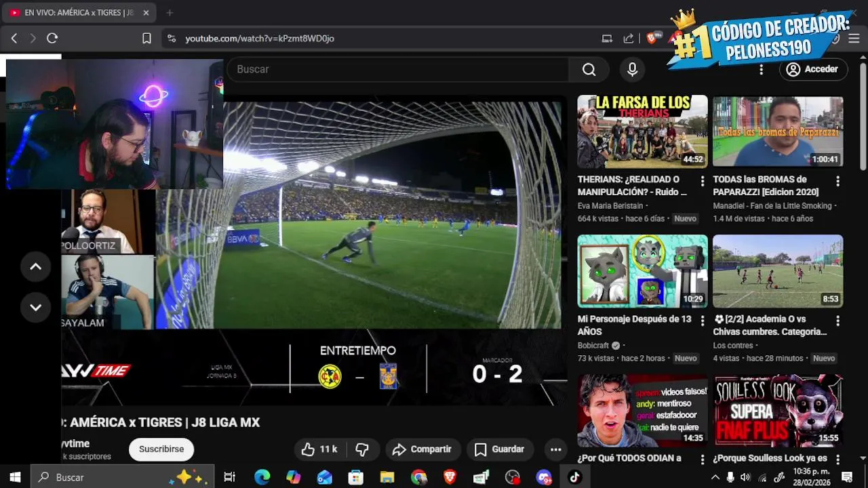This screenshot has height=488, width=868.
Task: Open File Explorer from the taskbar
Action: tap(387, 477)
